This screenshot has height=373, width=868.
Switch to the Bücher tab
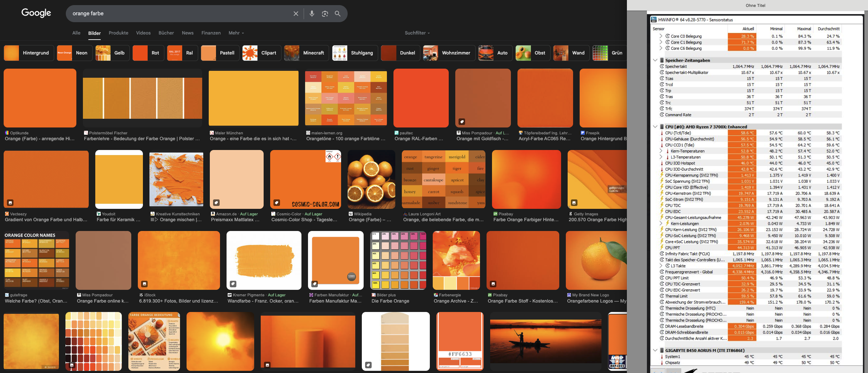point(166,33)
